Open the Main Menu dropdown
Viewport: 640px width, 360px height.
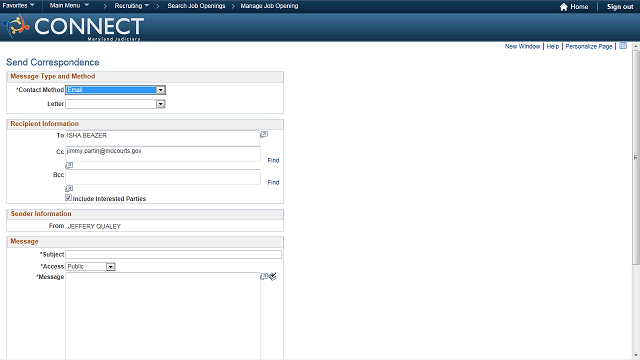(69, 6)
